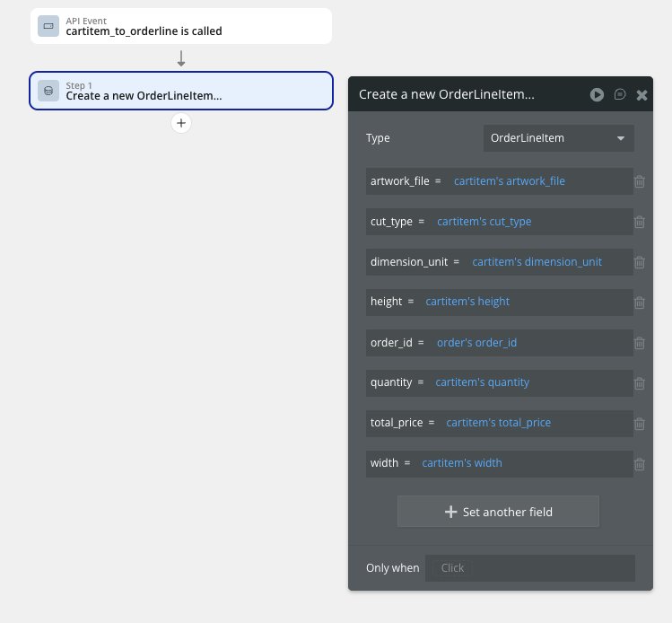Delete the artwork_file field with trash icon
The width and height of the screenshot is (672, 623).
coord(640,181)
